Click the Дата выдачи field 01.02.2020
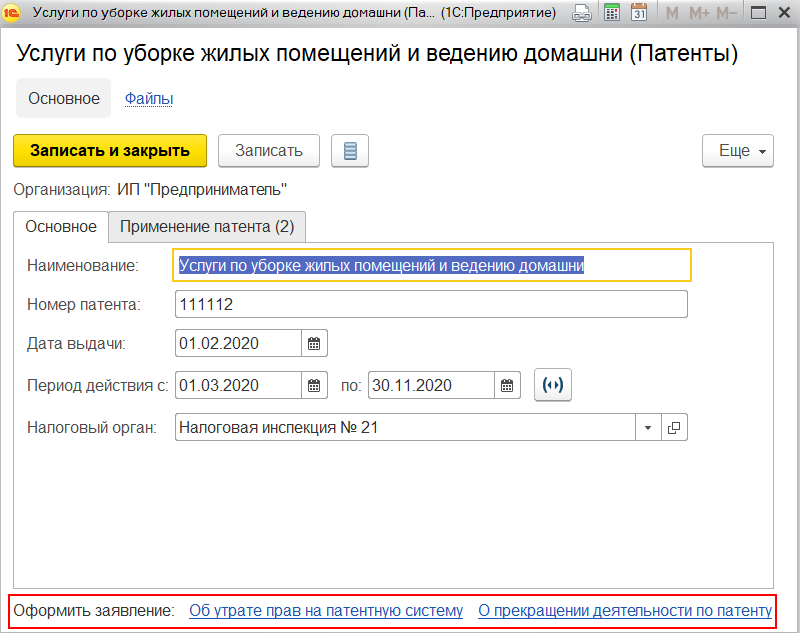Viewport: 800px width, 633px height. [238, 343]
